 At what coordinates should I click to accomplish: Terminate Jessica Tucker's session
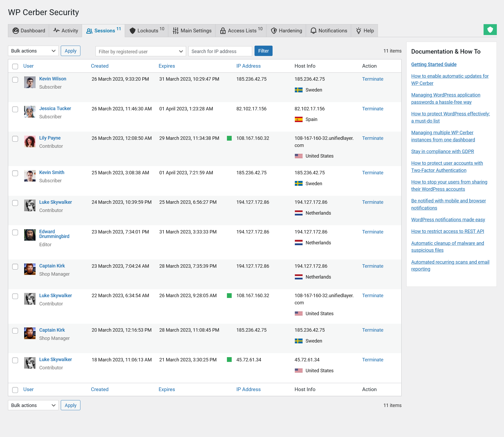point(373,109)
